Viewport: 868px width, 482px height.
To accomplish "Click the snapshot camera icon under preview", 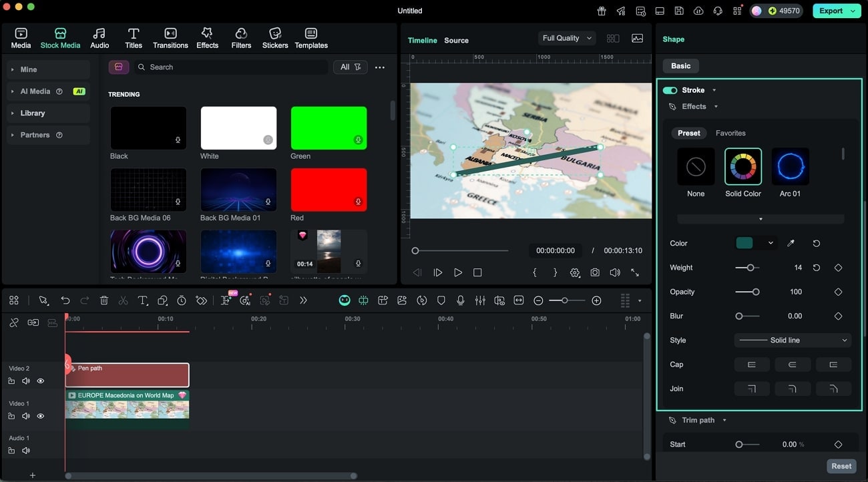I will pos(594,272).
